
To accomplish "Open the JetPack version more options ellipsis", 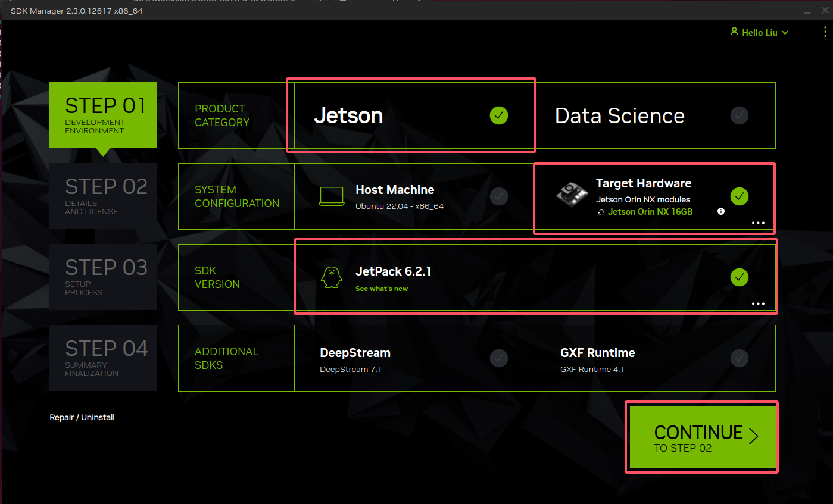I will (758, 303).
